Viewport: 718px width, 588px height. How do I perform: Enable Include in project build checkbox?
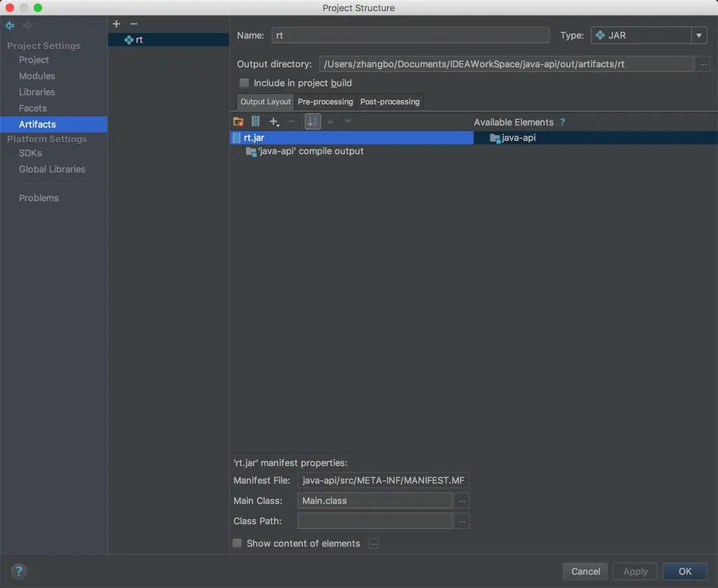coord(244,83)
